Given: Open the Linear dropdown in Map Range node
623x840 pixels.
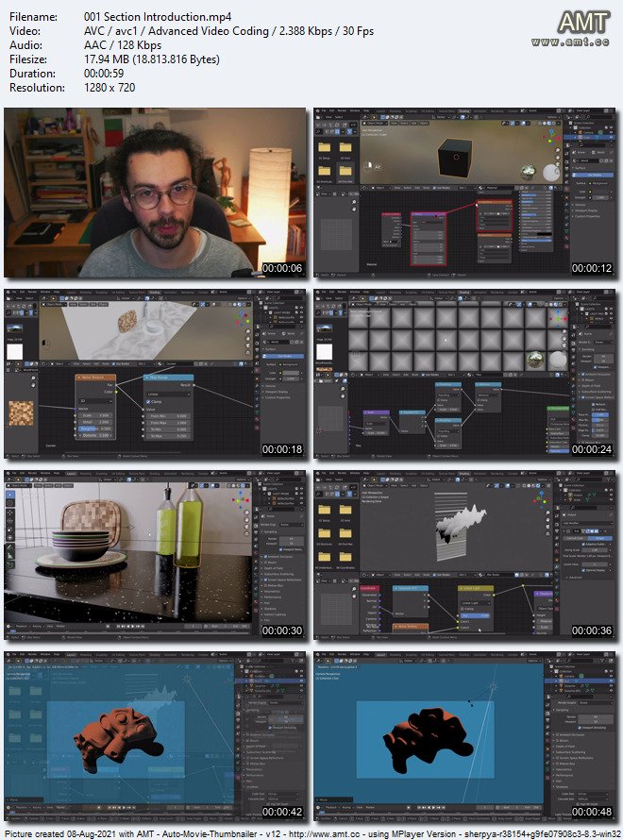Looking at the screenshot, I should 168,395.
